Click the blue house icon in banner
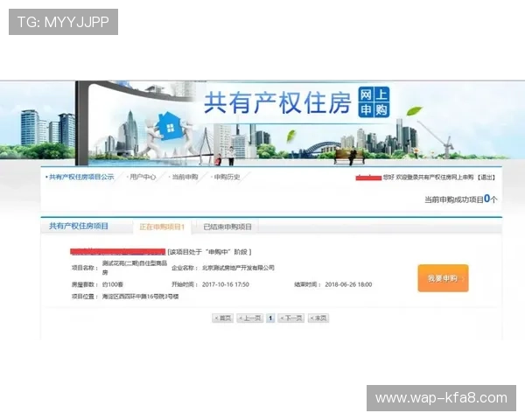This screenshot has width=525, height=420. point(170,126)
